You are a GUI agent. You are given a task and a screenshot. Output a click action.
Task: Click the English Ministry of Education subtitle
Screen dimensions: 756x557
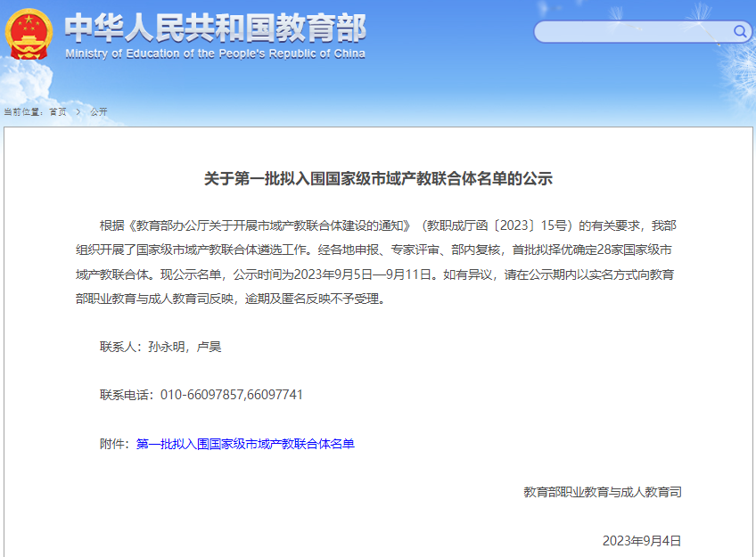[x=215, y=53]
